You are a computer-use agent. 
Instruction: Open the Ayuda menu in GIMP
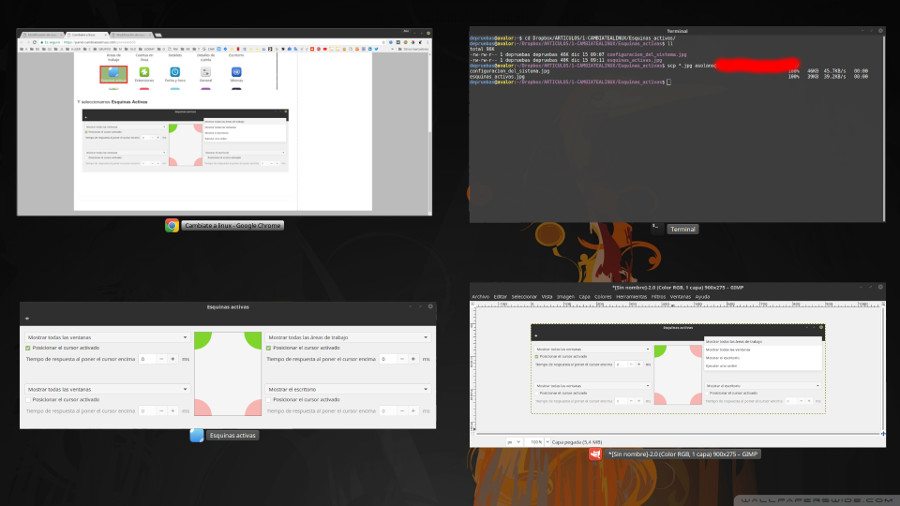pyautogui.click(x=703, y=297)
